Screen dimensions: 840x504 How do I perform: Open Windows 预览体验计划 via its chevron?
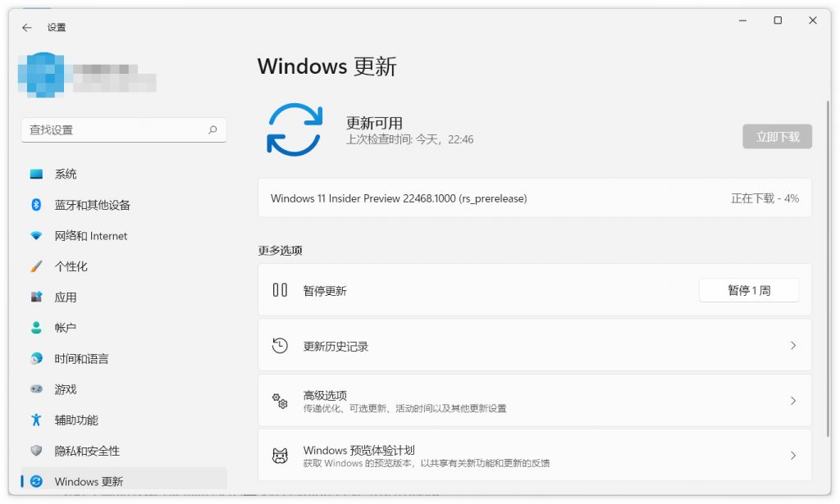tap(793, 456)
